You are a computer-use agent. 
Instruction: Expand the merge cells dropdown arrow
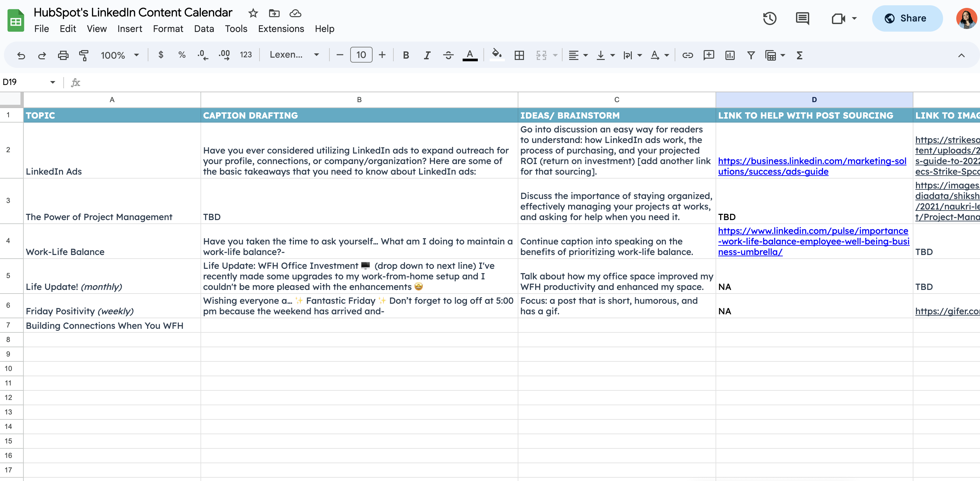click(555, 56)
